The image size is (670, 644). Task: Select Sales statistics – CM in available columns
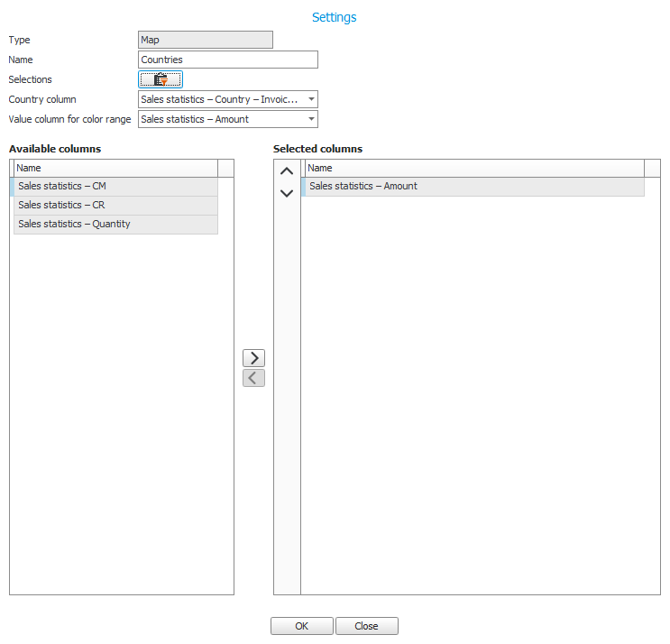[x=115, y=186]
